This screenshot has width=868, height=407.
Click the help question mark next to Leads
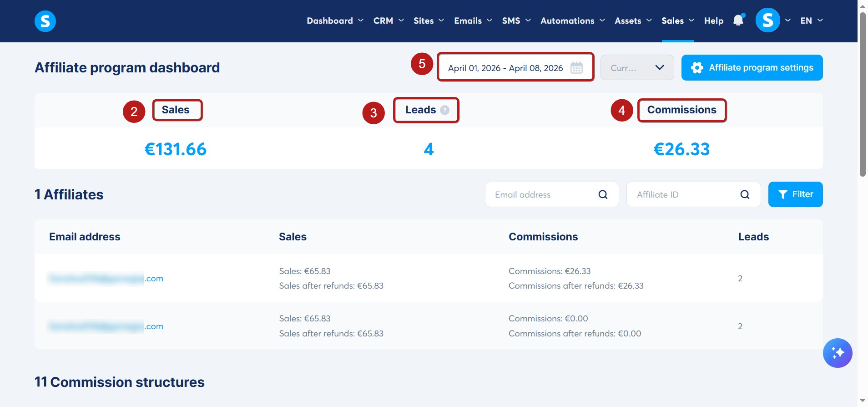tap(445, 110)
